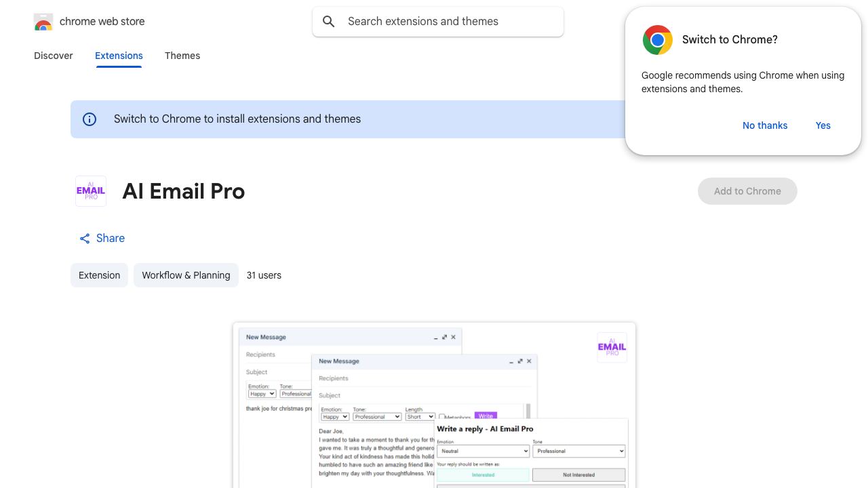Screen dimensions: 868x488
Task: Click the Share link
Action: pos(102,239)
